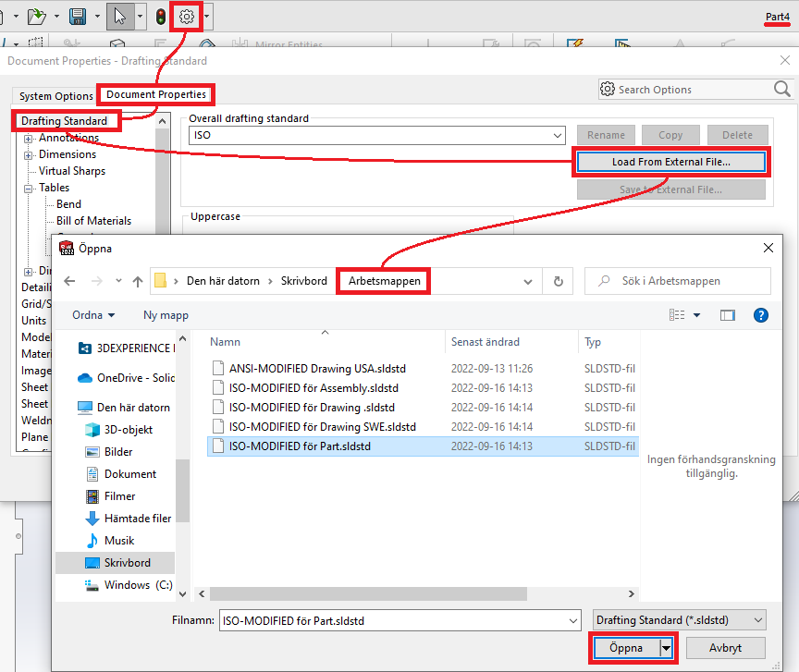
Task: Switch to the System Options tab
Action: coord(56,96)
